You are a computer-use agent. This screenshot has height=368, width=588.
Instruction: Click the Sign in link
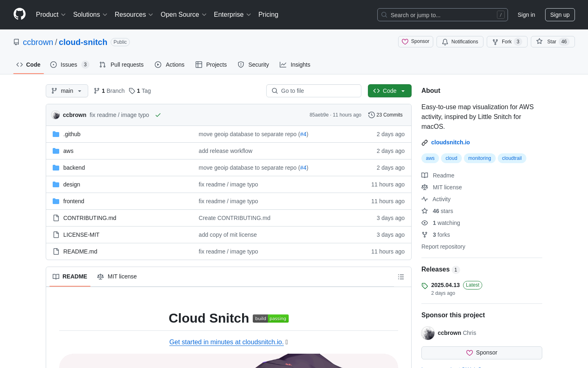526,15
